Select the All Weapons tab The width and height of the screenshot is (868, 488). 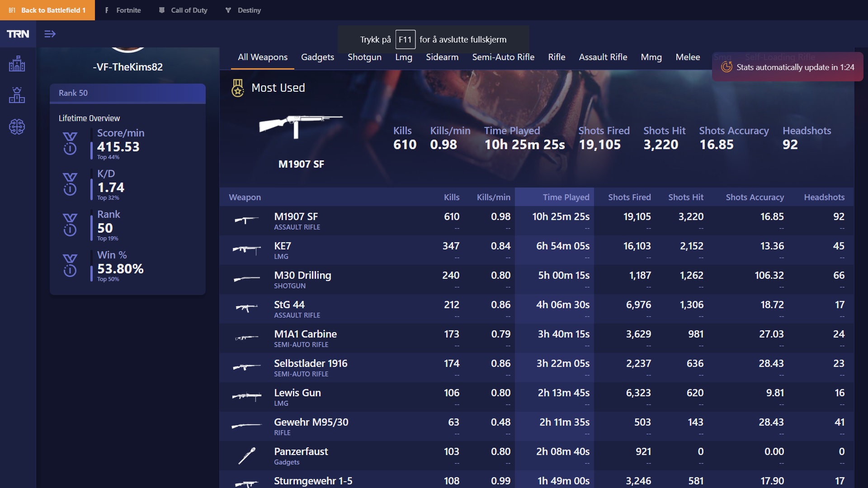[263, 57]
